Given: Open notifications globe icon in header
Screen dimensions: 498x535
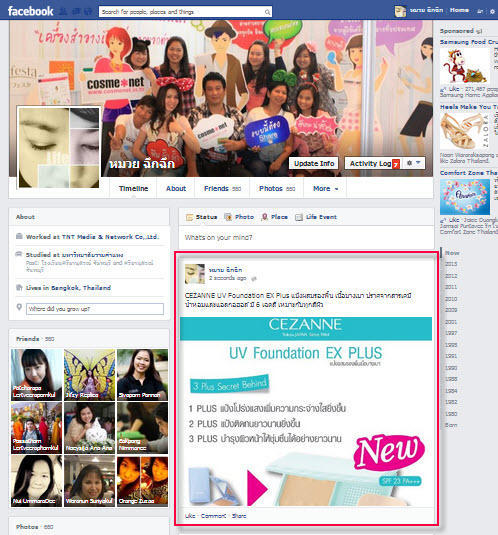Looking at the screenshot, I should pos(88,12).
